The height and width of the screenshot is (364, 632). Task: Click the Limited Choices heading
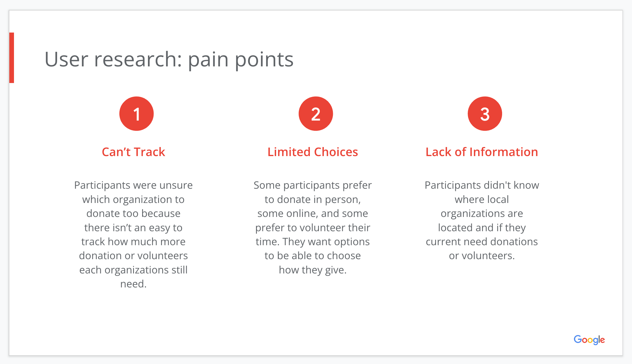pyautogui.click(x=313, y=152)
